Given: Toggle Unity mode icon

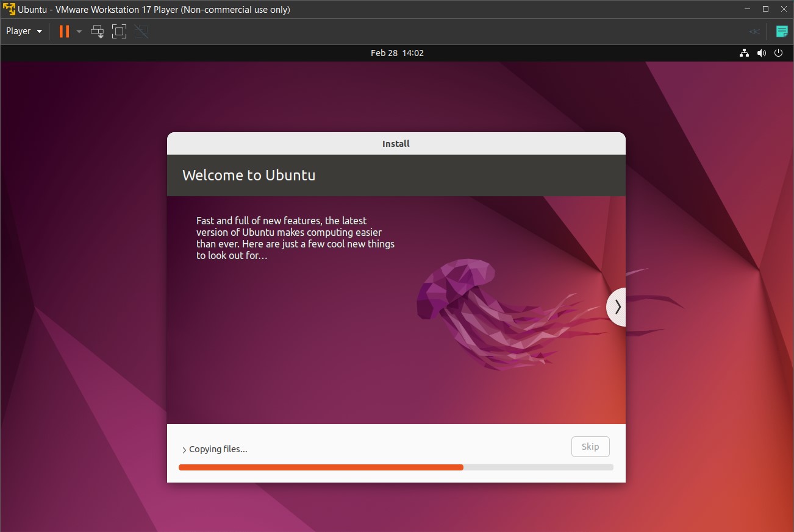Looking at the screenshot, I should point(141,31).
